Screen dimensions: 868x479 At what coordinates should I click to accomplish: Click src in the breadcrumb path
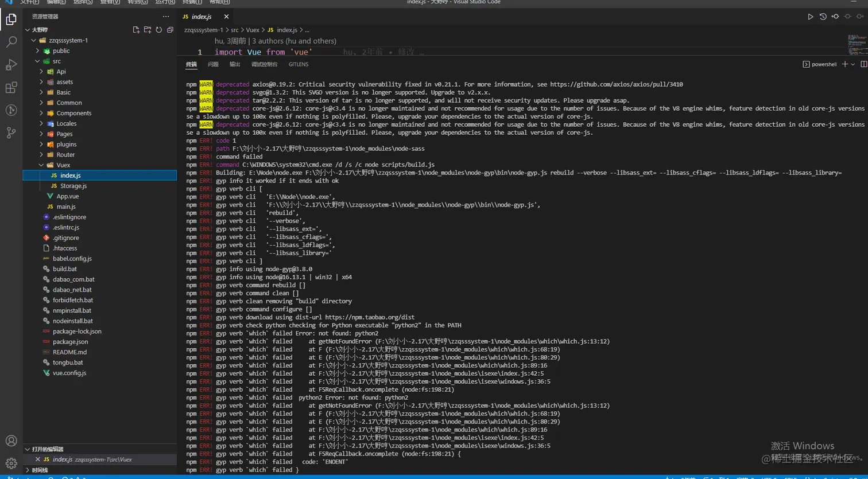[x=235, y=30]
